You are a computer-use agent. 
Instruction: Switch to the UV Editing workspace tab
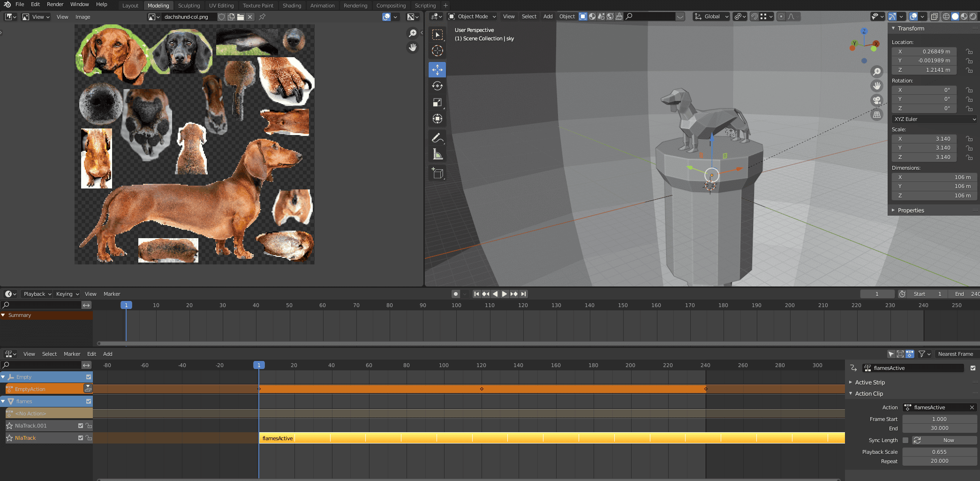221,6
